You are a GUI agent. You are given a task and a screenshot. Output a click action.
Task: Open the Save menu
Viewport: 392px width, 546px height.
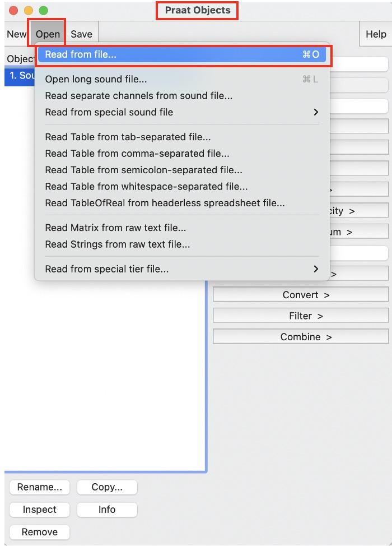pos(81,34)
